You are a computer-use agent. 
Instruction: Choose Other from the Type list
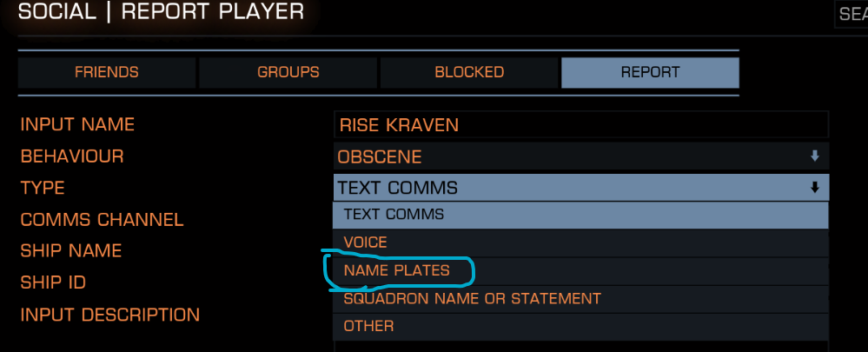pos(368,326)
